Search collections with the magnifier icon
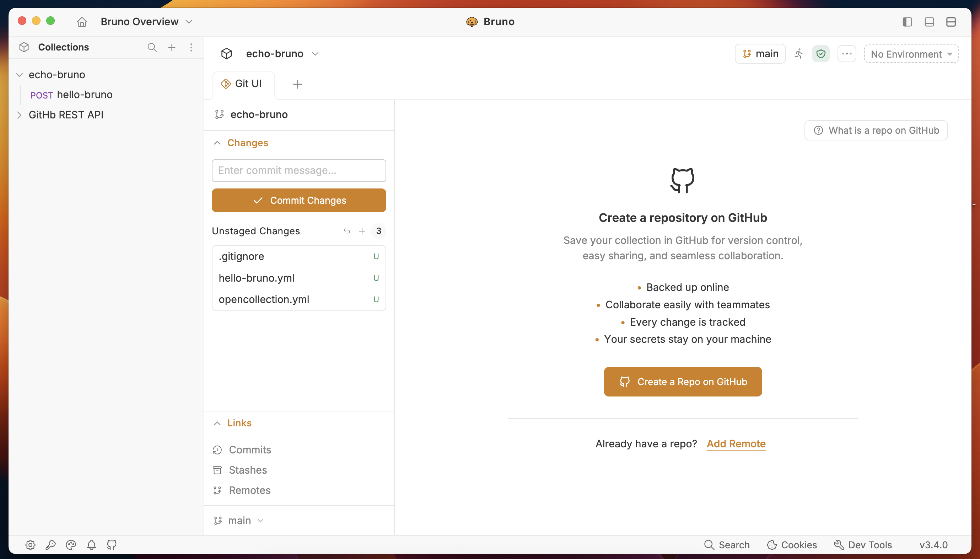The image size is (980, 559). [x=152, y=47]
